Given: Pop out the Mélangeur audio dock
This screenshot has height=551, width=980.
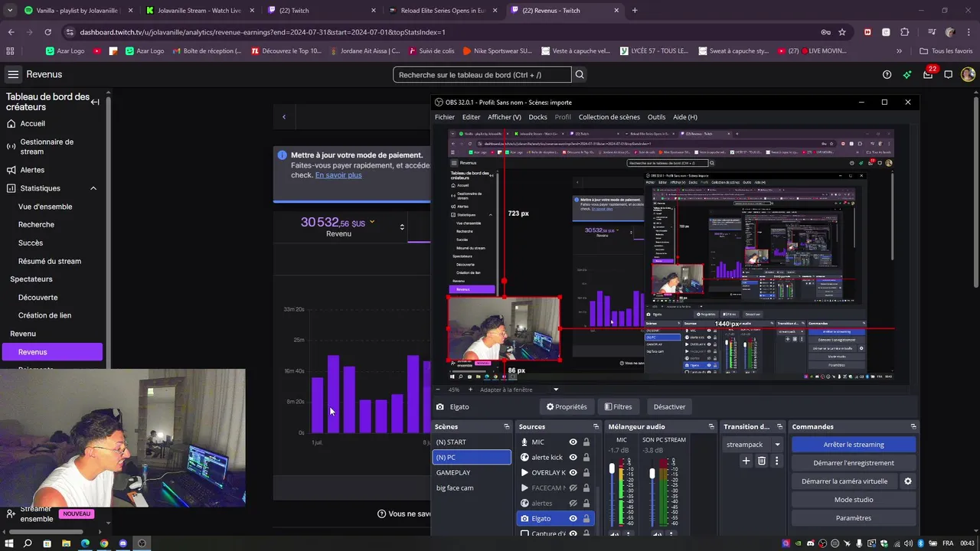Looking at the screenshot, I should pos(710,427).
